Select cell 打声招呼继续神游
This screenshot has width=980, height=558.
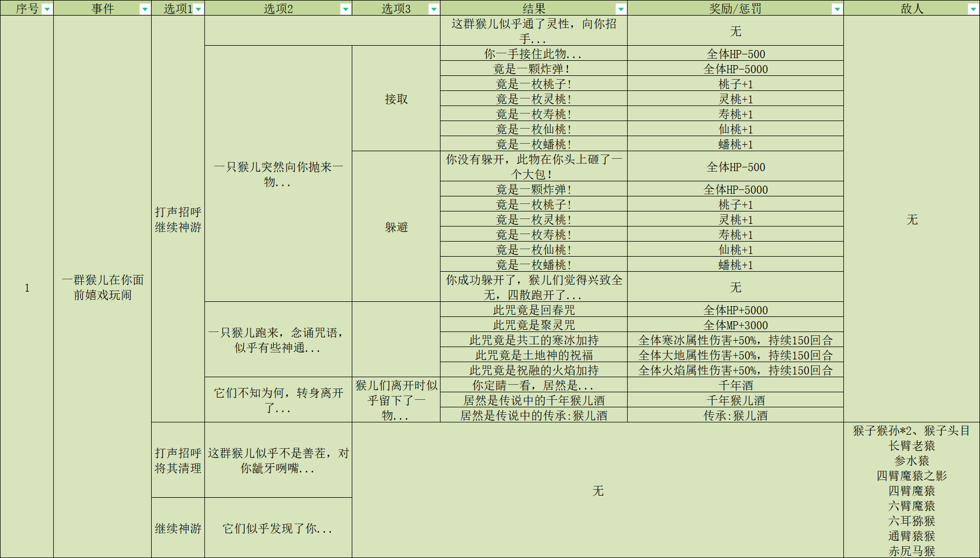coord(178,219)
